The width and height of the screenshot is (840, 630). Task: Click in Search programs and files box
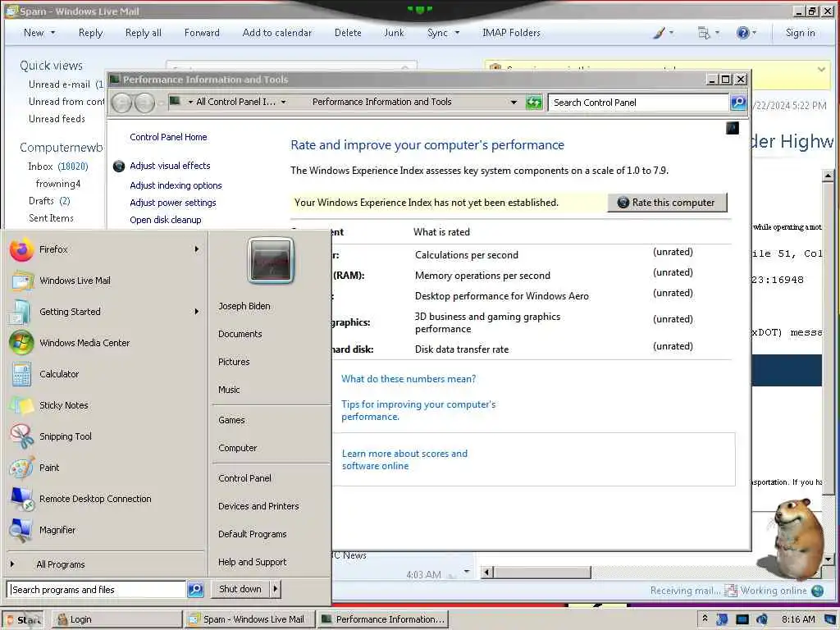[97, 589]
